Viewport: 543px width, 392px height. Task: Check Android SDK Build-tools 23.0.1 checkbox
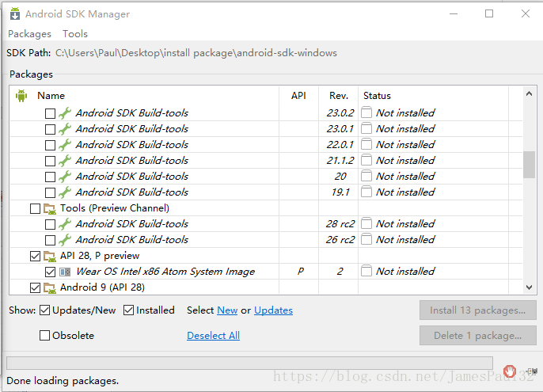point(50,129)
